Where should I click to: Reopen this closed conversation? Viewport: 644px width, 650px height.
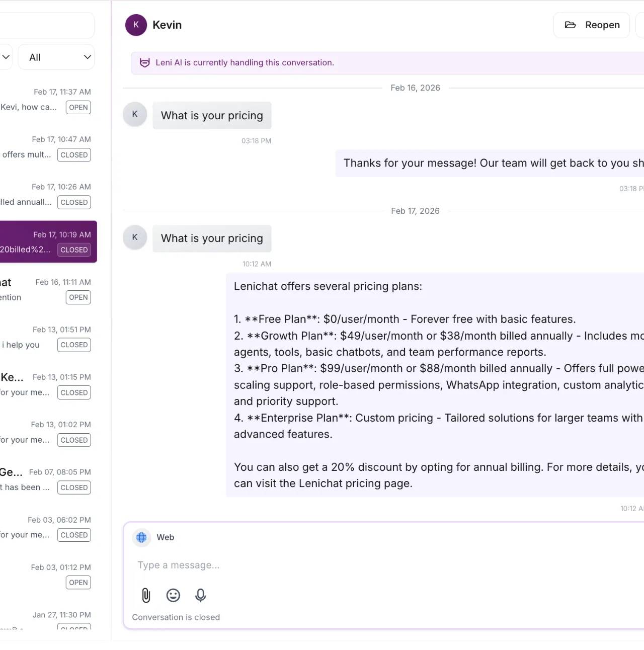(x=592, y=25)
